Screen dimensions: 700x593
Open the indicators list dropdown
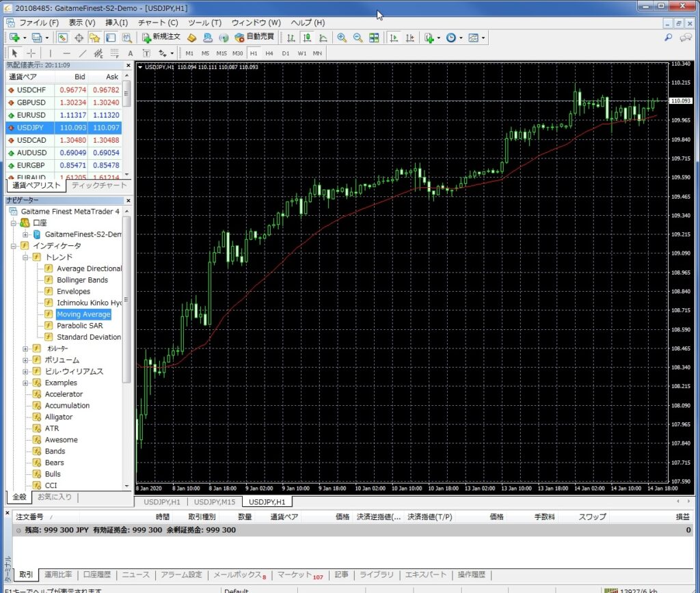tap(432, 38)
